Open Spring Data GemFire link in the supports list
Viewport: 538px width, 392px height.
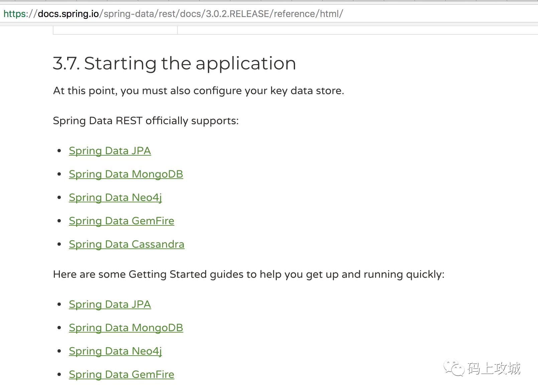[121, 221]
